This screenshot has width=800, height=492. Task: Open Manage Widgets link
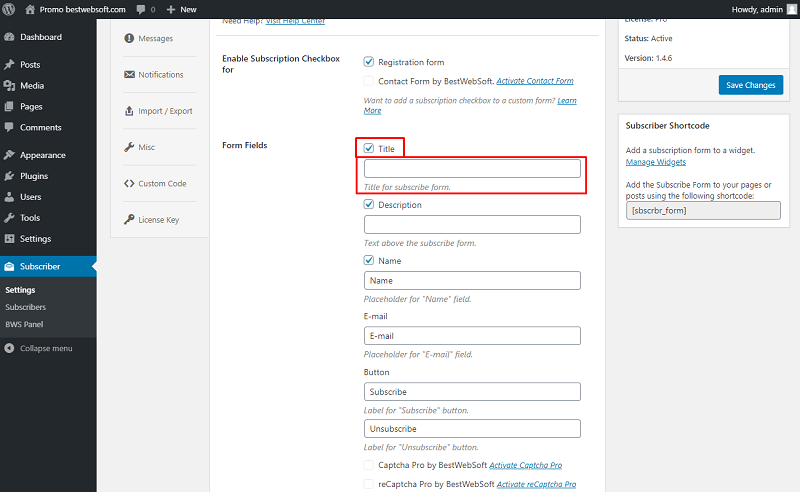coord(656,162)
